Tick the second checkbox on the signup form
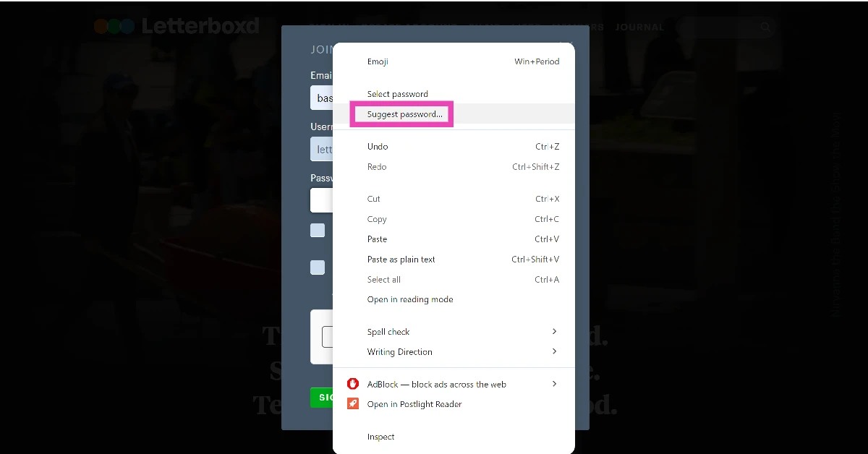 318,267
